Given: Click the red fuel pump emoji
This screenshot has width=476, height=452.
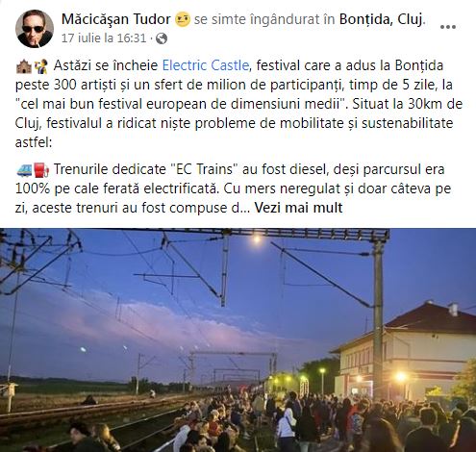Looking at the screenshot, I should (x=41, y=170).
